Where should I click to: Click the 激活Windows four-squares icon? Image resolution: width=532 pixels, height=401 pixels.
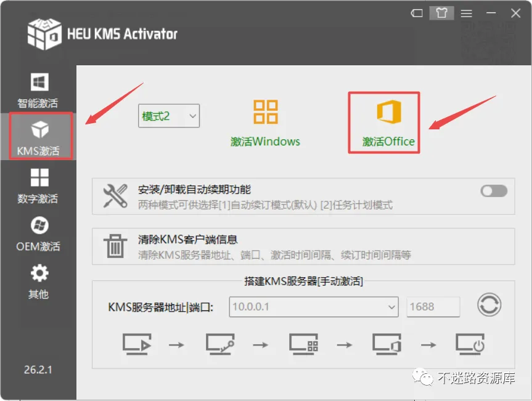[265, 112]
